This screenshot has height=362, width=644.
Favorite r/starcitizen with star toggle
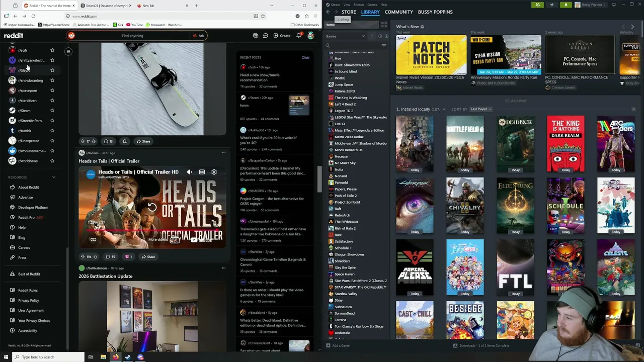point(52,101)
